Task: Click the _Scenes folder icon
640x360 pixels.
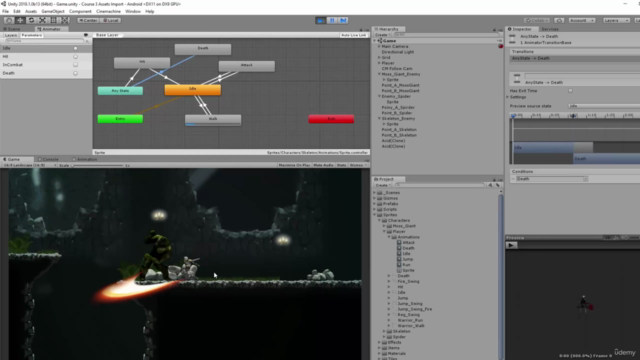Action: coord(380,193)
